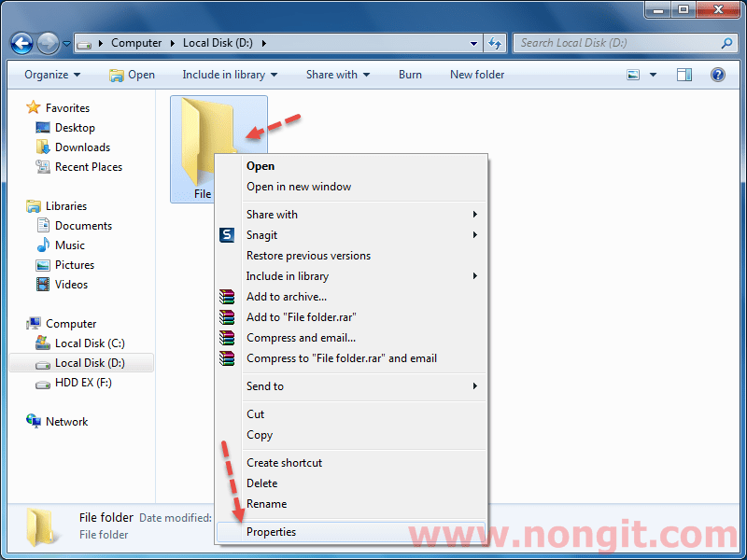Choose Open in new window
The image size is (747, 560).
pos(352,186)
